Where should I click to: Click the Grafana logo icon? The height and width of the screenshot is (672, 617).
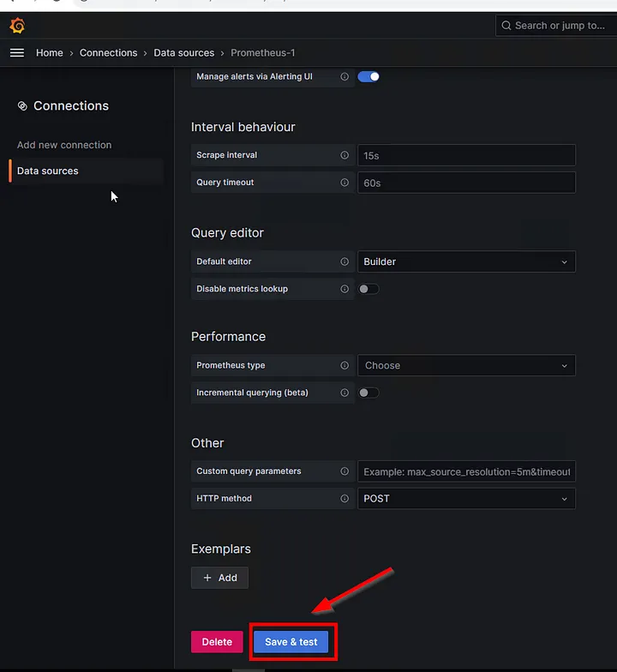17,26
